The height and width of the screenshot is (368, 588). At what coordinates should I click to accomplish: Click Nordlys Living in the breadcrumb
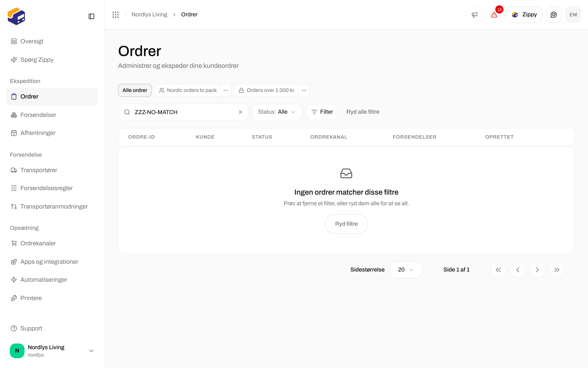click(149, 15)
